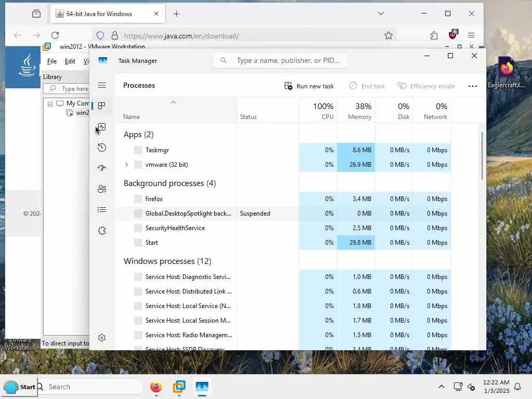This screenshot has width=532, height=399.
Task: Sort by Disk column header
Action: click(x=394, y=111)
